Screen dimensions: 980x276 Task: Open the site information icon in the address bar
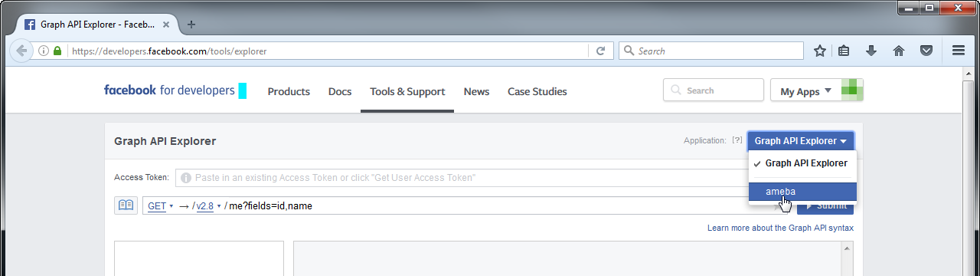tap(44, 51)
